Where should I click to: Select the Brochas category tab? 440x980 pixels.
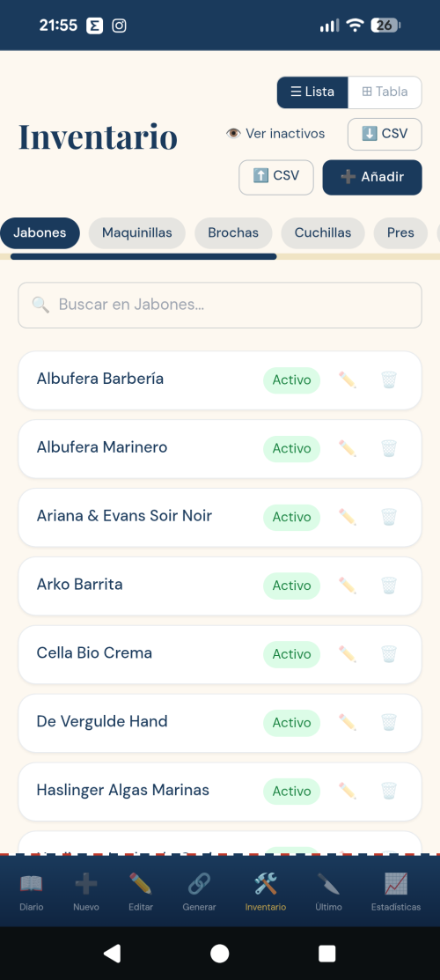coord(233,233)
